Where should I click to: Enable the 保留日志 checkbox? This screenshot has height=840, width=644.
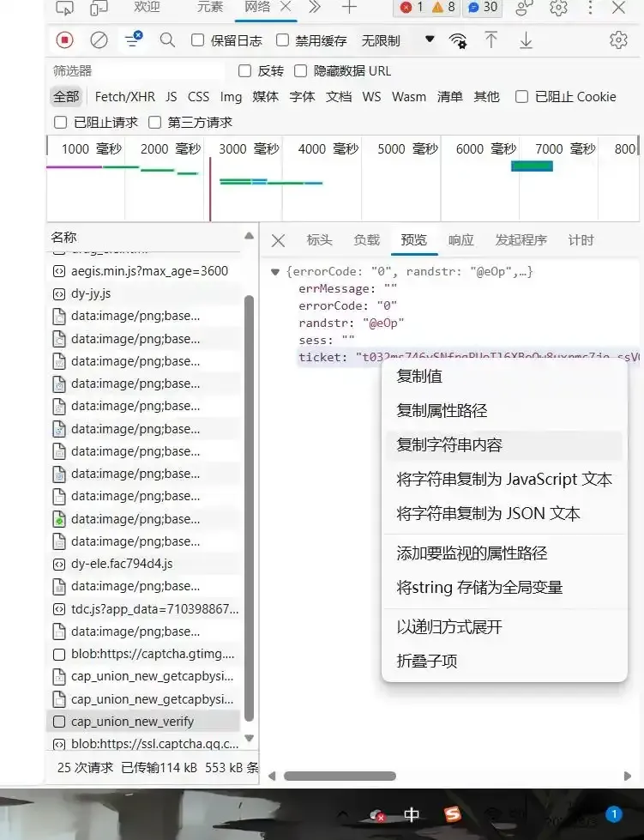point(198,40)
